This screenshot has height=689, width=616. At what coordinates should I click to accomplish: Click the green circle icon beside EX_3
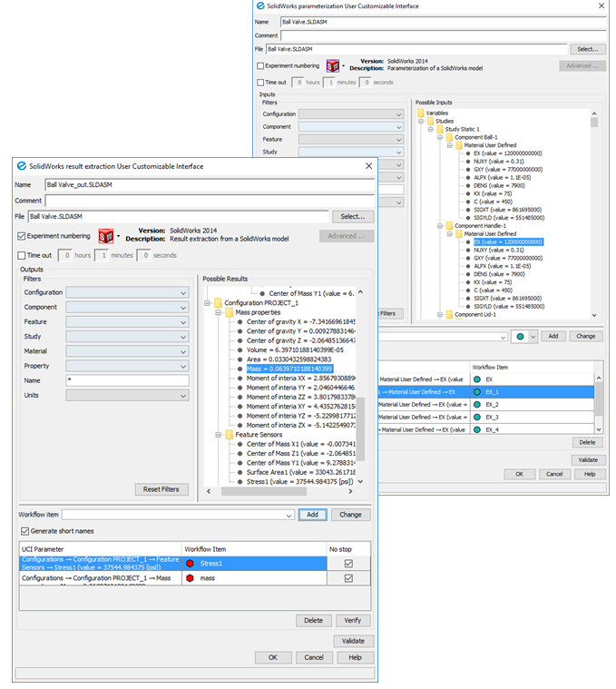coord(477,417)
